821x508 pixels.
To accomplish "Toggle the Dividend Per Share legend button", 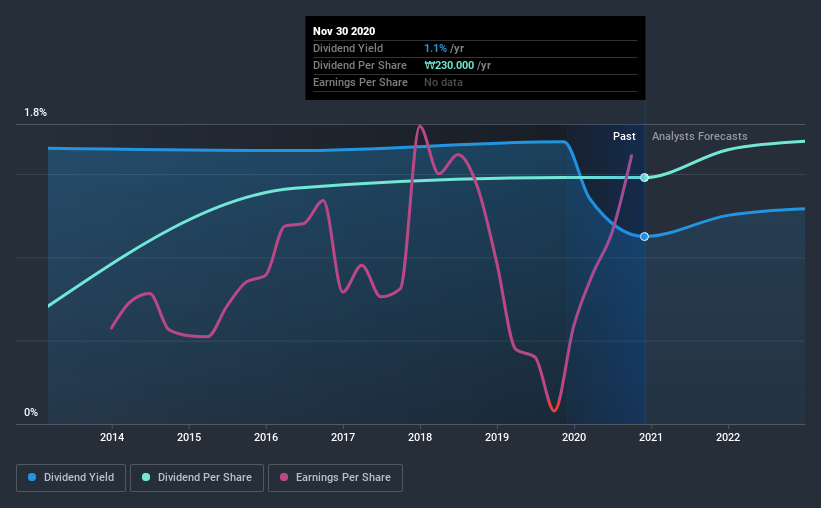I will coord(197,478).
